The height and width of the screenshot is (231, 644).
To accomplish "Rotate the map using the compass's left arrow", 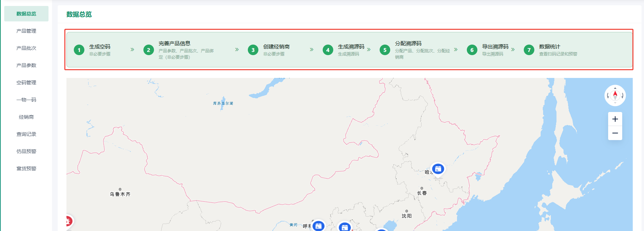I will [x=608, y=96].
